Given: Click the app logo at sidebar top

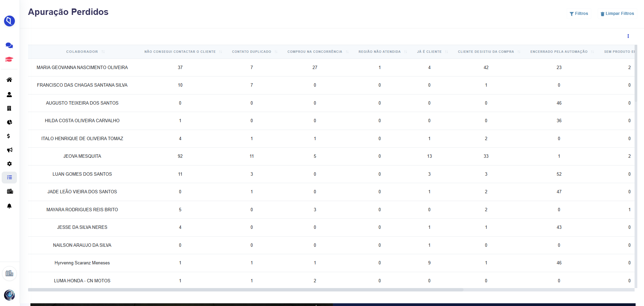Looking at the screenshot, I should [9, 21].
